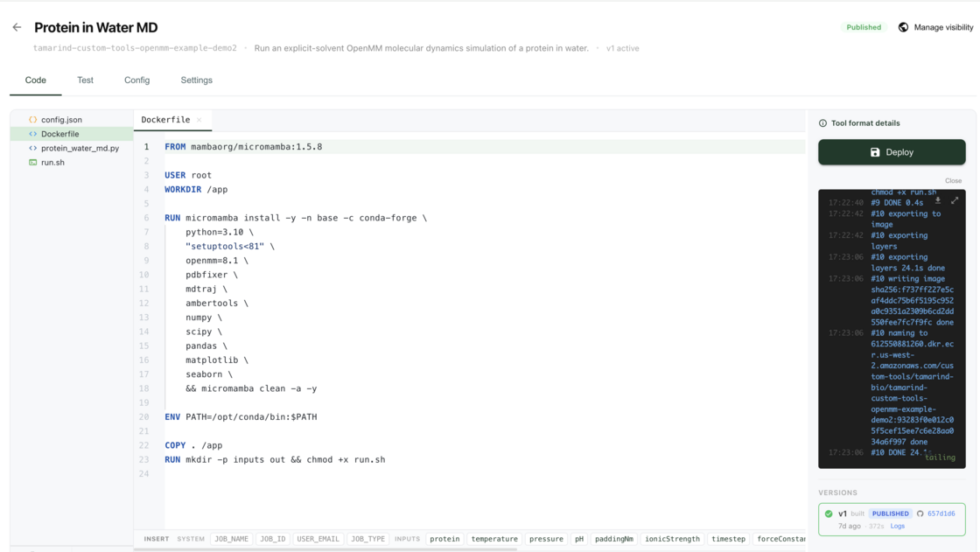The height and width of the screenshot is (552, 980).
Task: Insert the ionicStrength input variable
Action: coord(673,539)
